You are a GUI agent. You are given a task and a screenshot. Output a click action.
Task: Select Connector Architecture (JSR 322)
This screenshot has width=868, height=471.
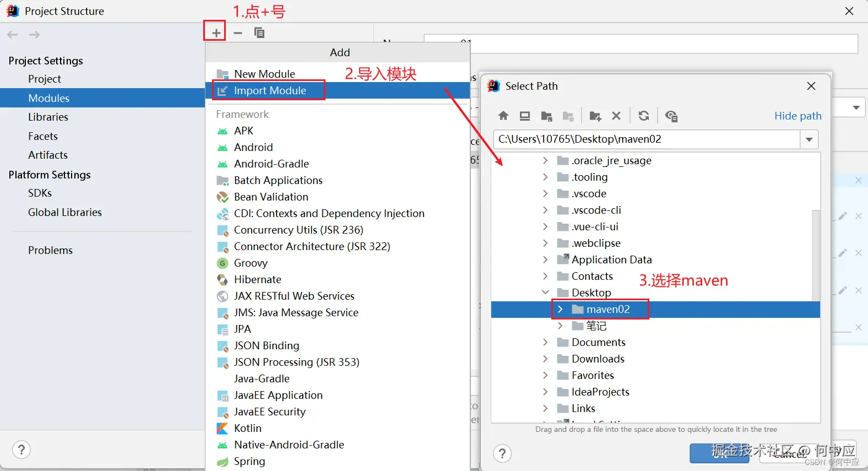tap(338, 246)
